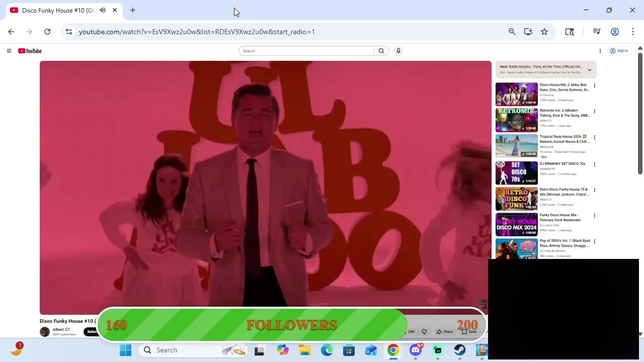Open options for Retro Disco-Funky House
The width and height of the screenshot is (644, 362).
pyautogui.click(x=595, y=190)
